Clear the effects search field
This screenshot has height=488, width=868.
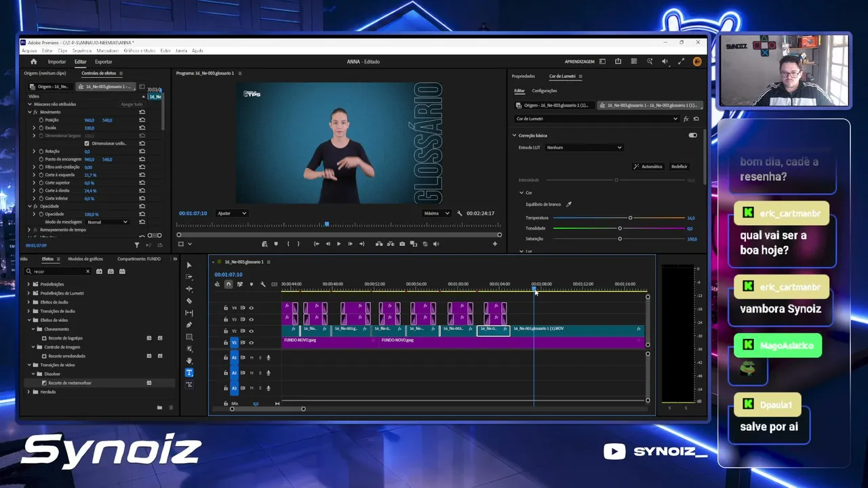87,272
